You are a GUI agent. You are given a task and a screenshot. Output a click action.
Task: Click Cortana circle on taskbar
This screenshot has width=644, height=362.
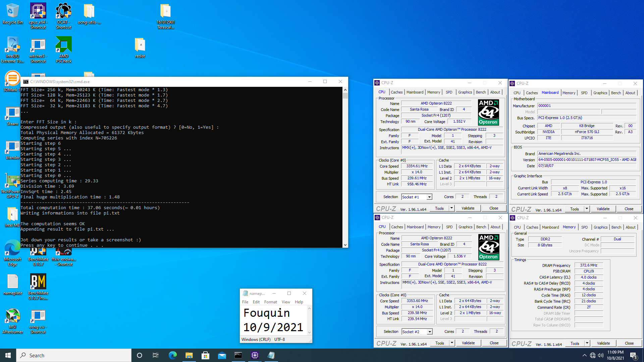(140, 355)
